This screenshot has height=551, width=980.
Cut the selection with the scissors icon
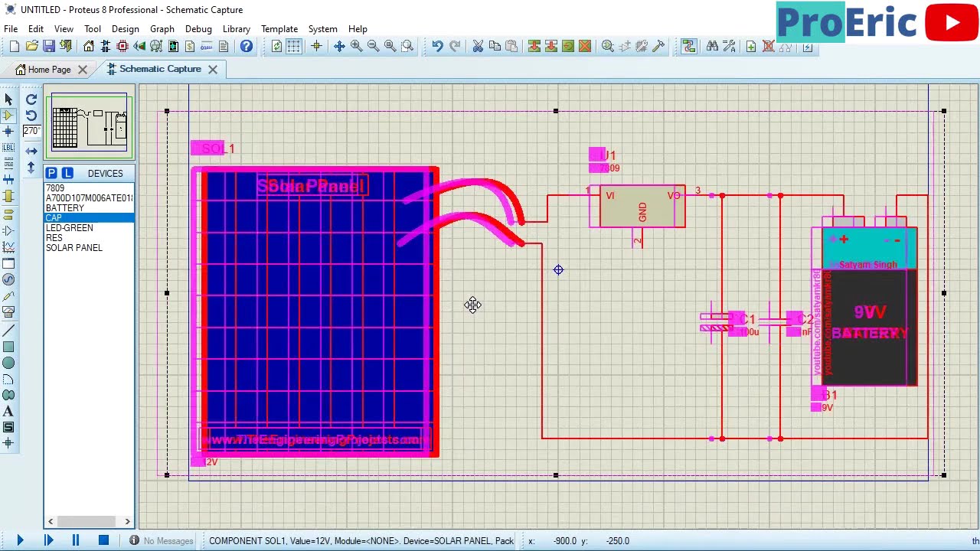pyautogui.click(x=478, y=47)
